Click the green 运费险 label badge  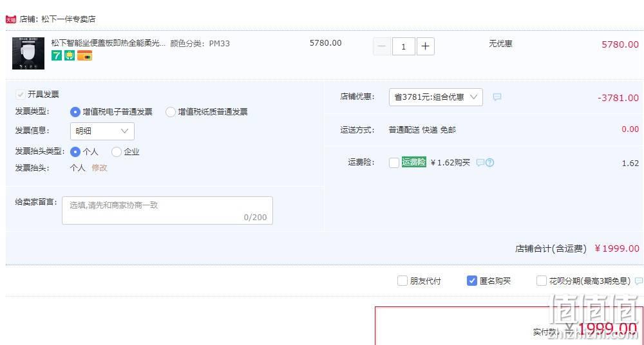tap(414, 162)
